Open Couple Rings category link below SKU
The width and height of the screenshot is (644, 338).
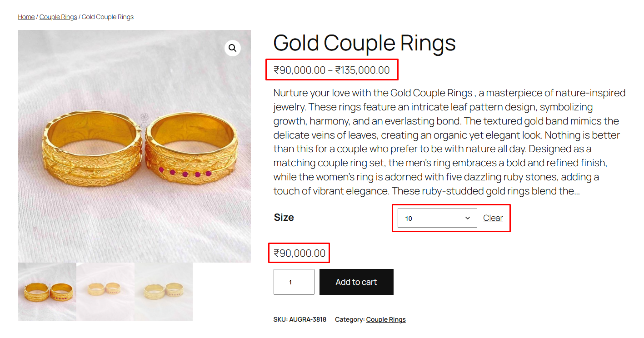pos(386,319)
